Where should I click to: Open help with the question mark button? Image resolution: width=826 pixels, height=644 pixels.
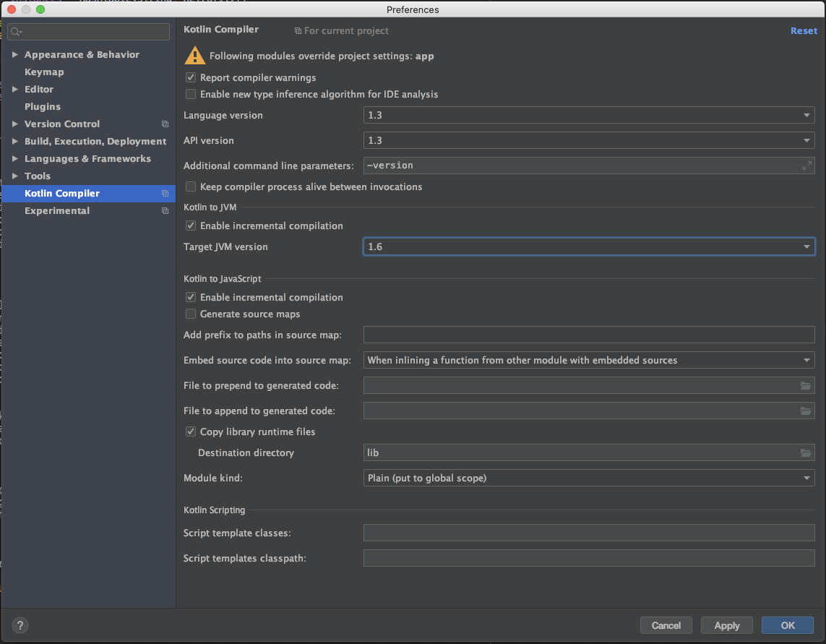[20, 625]
